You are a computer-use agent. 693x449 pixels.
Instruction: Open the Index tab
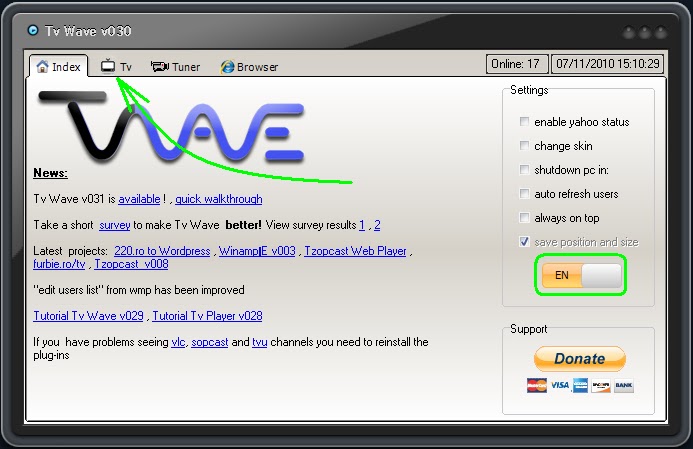pos(59,67)
